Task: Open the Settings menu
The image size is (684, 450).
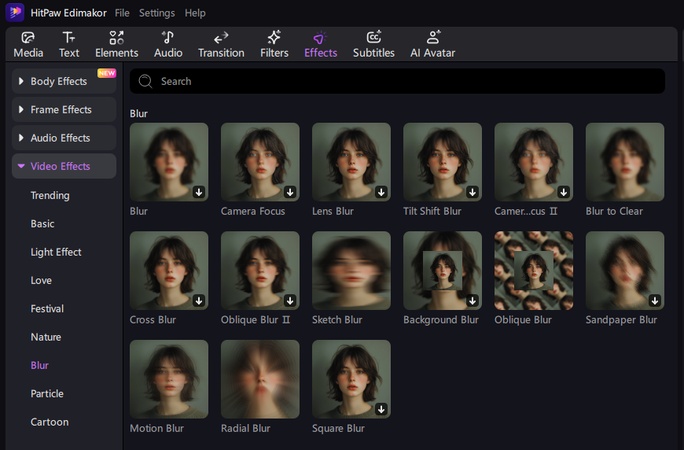Action: 157,13
